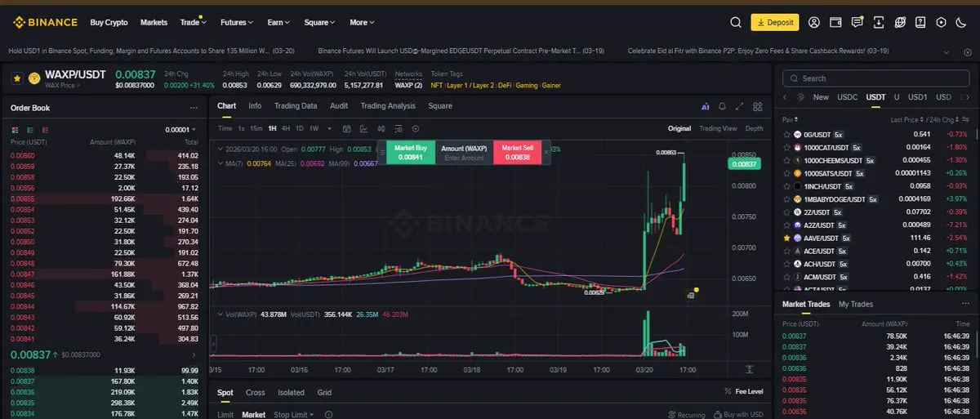Open the chart AI icon
The width and height of the screenshot is (980, 419).
[705, 106]
